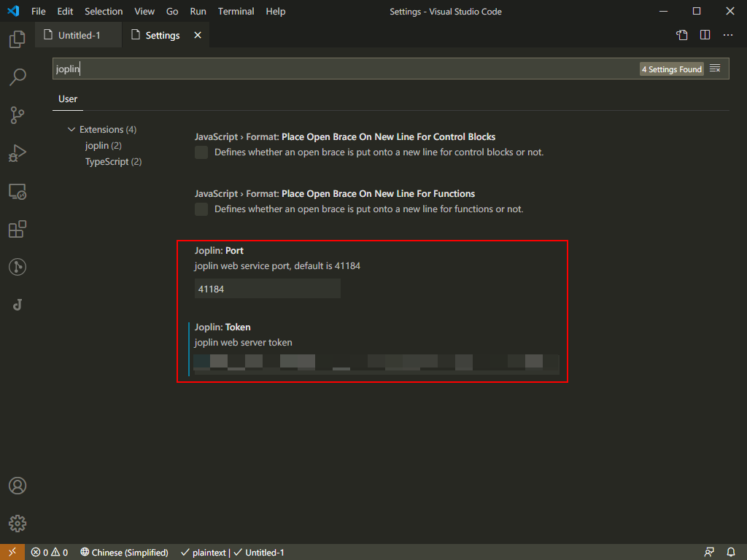Image resolution: width=747 pixels, height=560 pixels.
Task: Switch to the Untitled-1 tab
Action: click(x=79, y=35)
